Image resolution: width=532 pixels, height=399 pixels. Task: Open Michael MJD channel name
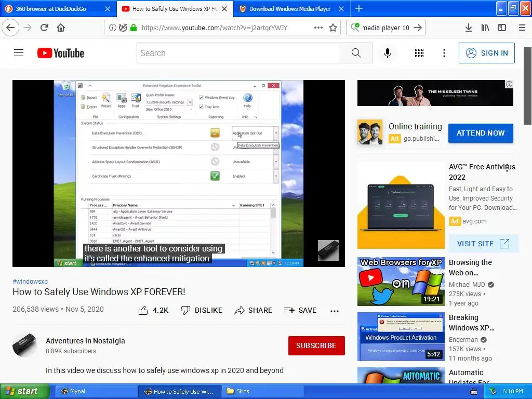click(467, 284)
